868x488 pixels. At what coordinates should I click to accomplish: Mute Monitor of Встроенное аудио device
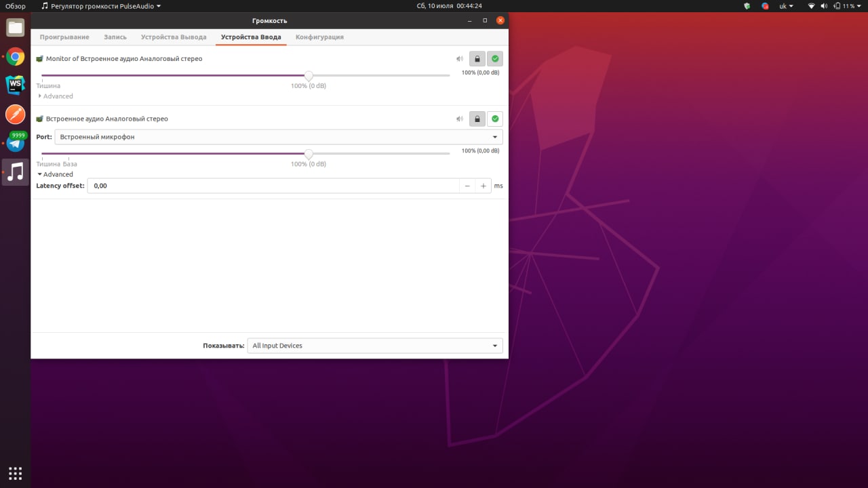click(460, 59)
